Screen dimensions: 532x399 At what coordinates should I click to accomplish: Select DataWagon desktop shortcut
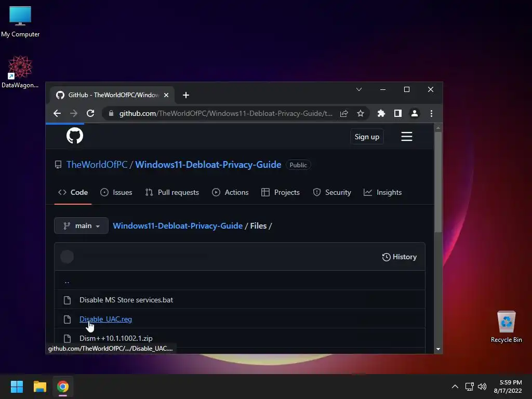tap(20, 72)
